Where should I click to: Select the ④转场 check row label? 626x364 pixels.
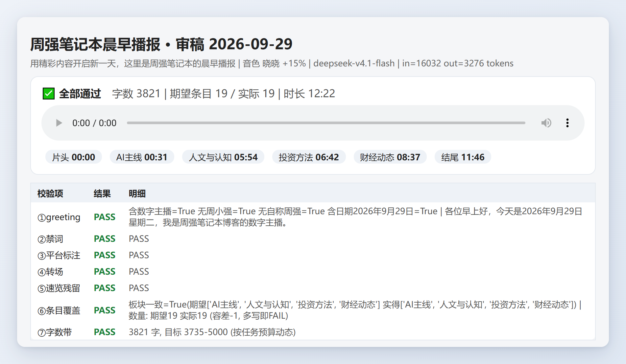50,272
